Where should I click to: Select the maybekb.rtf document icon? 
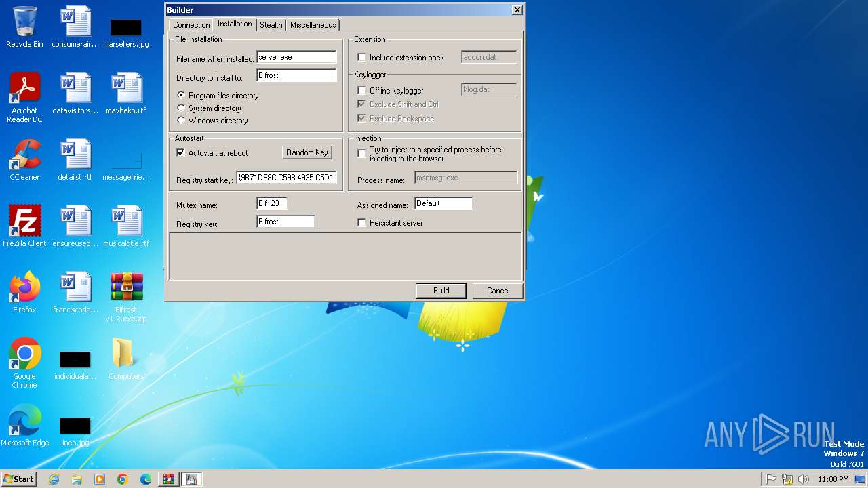click(x=126, y=94)
